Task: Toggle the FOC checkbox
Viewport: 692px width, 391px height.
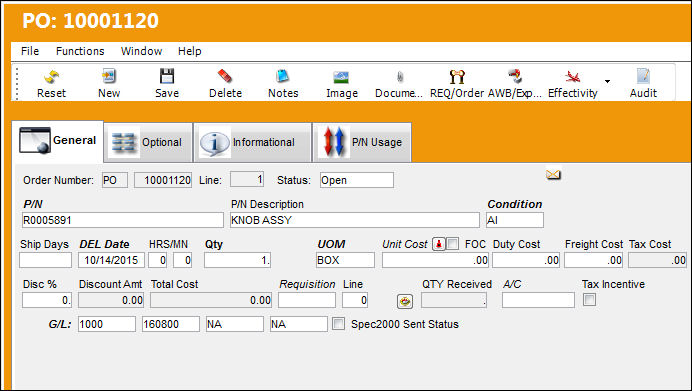Action: pyautogui.click(x=452, y=244)
